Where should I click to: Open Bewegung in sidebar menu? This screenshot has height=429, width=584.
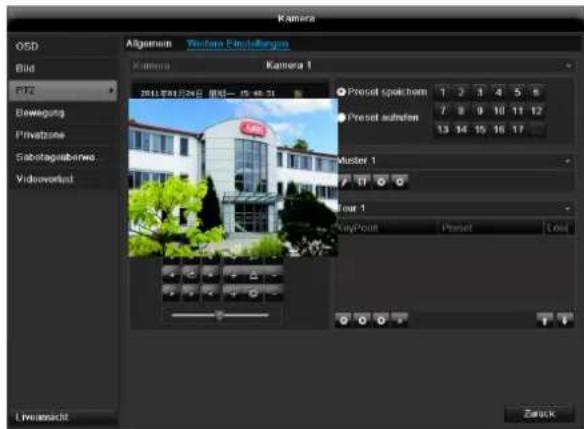coord(63,113)
